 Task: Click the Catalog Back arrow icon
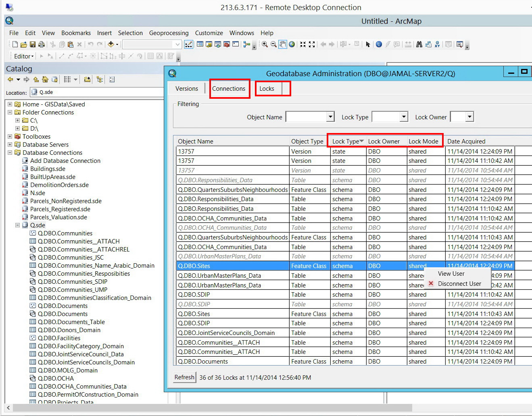point(10,79)
